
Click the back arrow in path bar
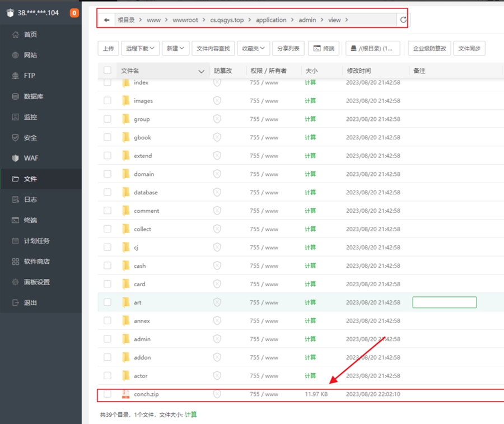[x=106, y=20]
